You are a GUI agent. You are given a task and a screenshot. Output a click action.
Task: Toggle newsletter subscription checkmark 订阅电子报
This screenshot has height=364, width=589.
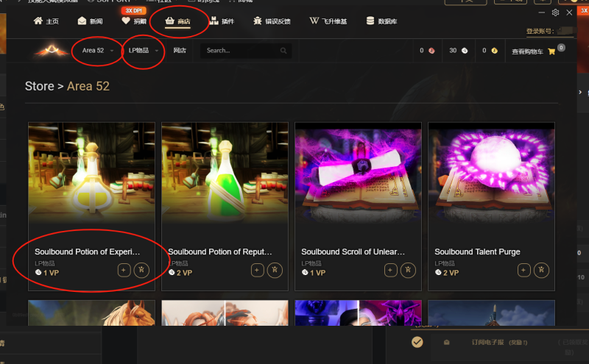point(417,342)
